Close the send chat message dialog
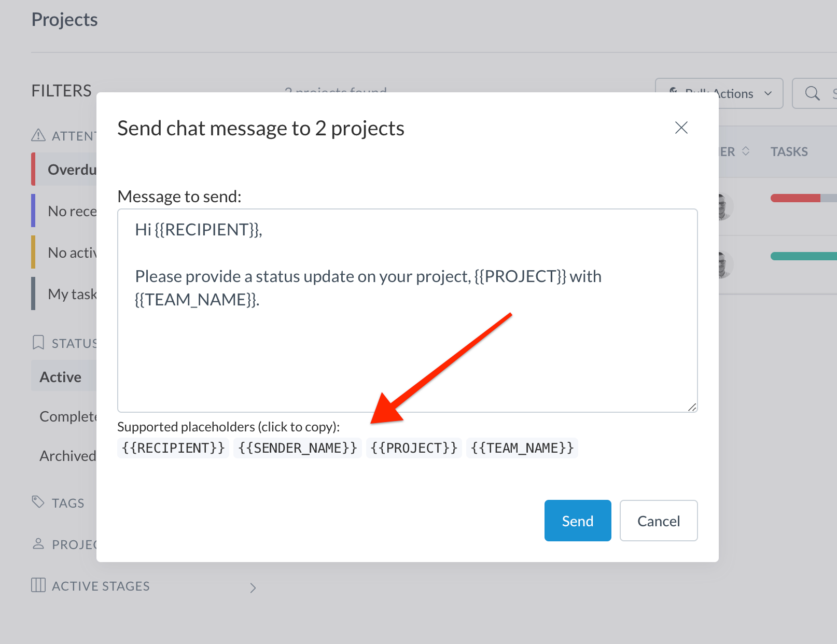The image size is (837, 644). 681,128
